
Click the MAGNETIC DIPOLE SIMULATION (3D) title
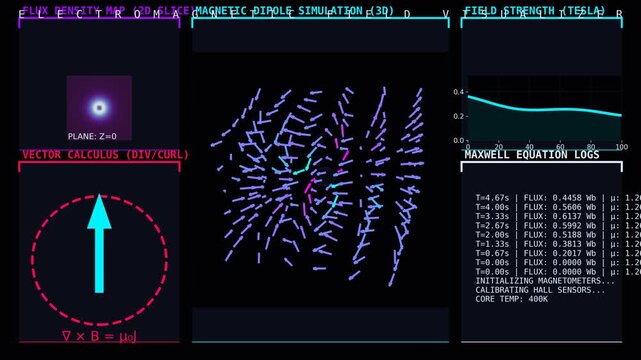(x=295, y=11)
